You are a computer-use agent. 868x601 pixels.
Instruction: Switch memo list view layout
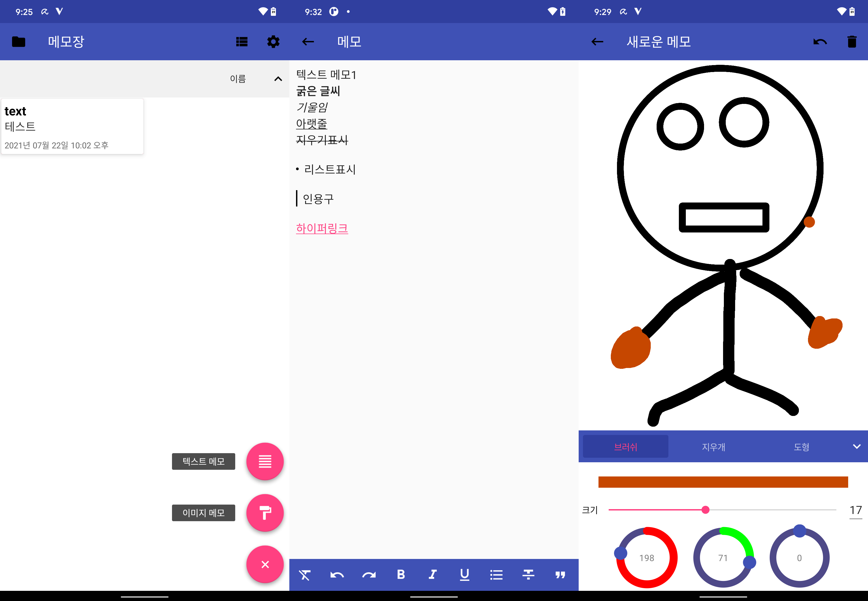242,42
